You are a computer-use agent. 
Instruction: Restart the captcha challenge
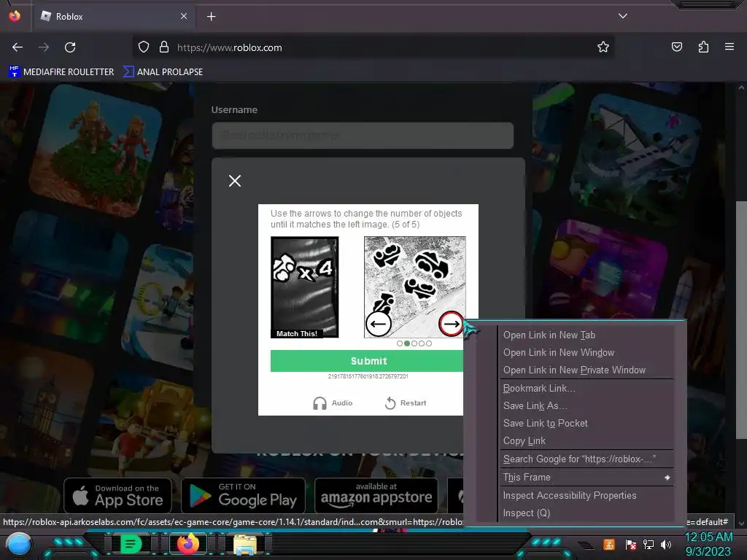tap(406, 402)
